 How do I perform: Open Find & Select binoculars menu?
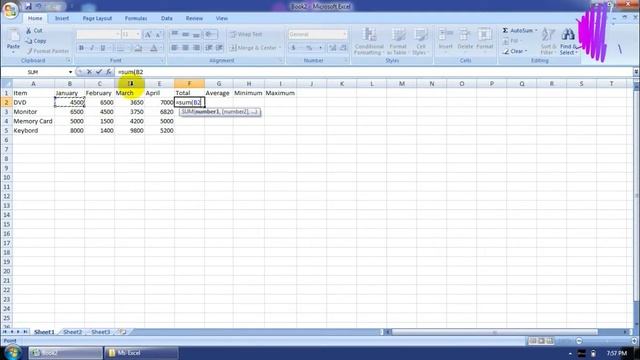pos(568,41)
